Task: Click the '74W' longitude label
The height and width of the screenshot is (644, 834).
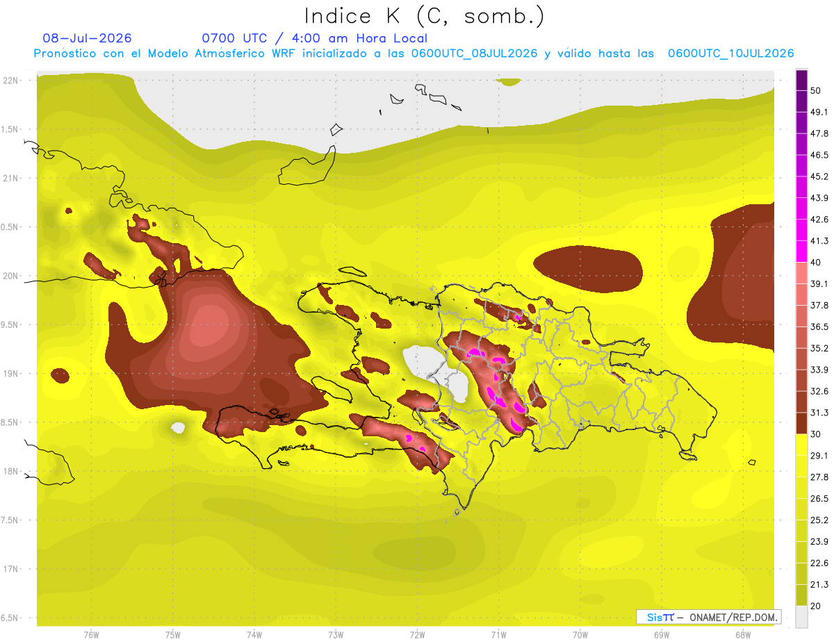Action: [254, 635]
